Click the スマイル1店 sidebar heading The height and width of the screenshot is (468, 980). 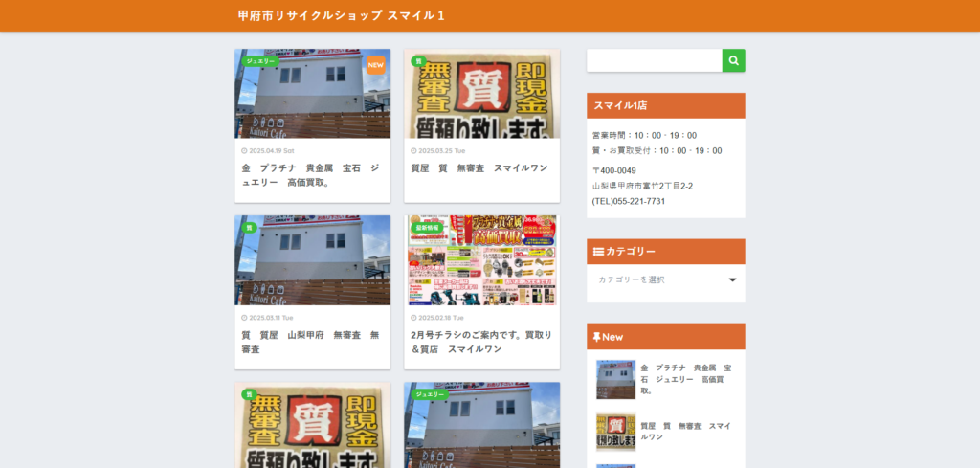click(620, 105)
